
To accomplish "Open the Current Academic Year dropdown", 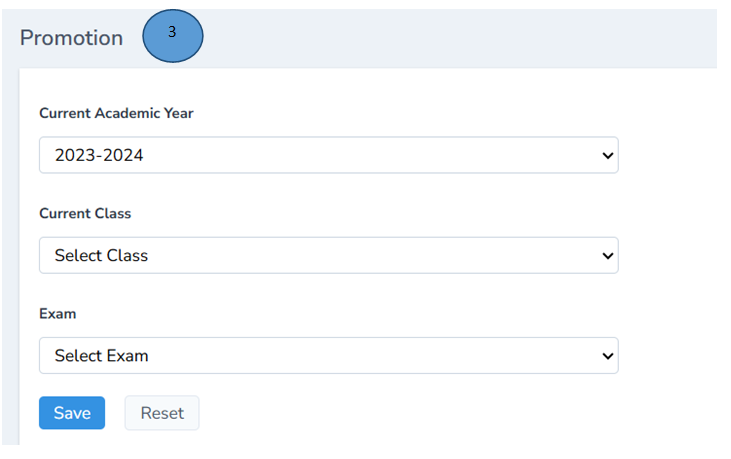I will pyautogui.click(x=328, y=156).
